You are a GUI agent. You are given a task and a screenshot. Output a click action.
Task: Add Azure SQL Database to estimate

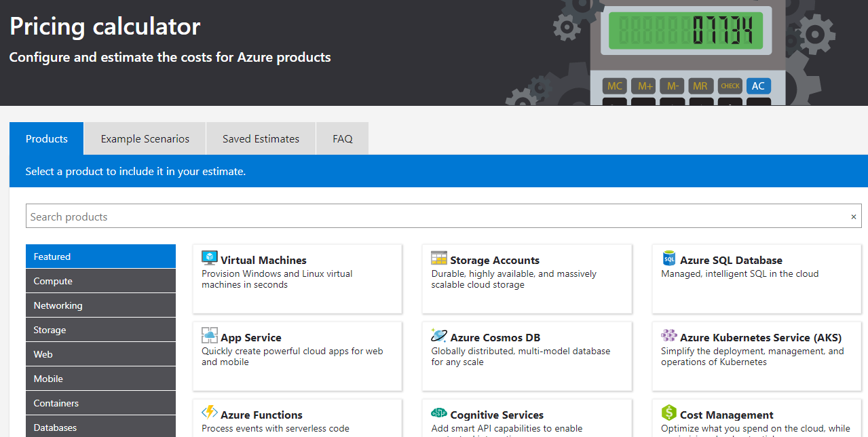click(x=757, y=279)
